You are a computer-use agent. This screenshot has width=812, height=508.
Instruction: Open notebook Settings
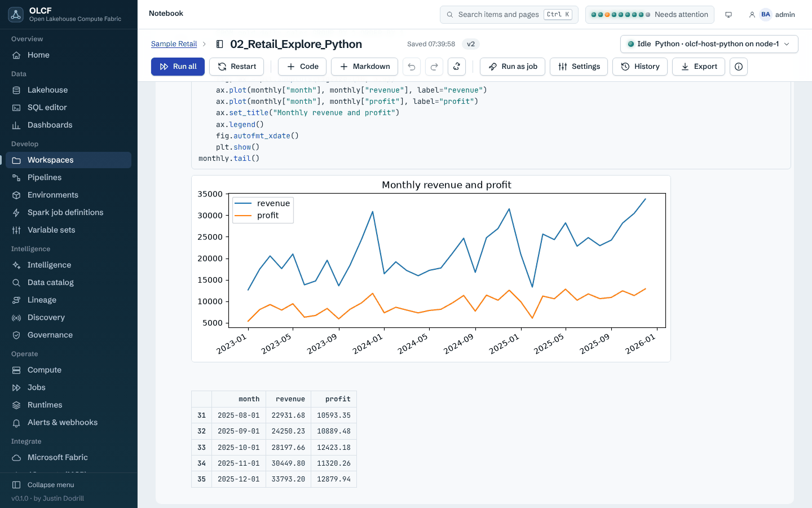click(579, 67)
